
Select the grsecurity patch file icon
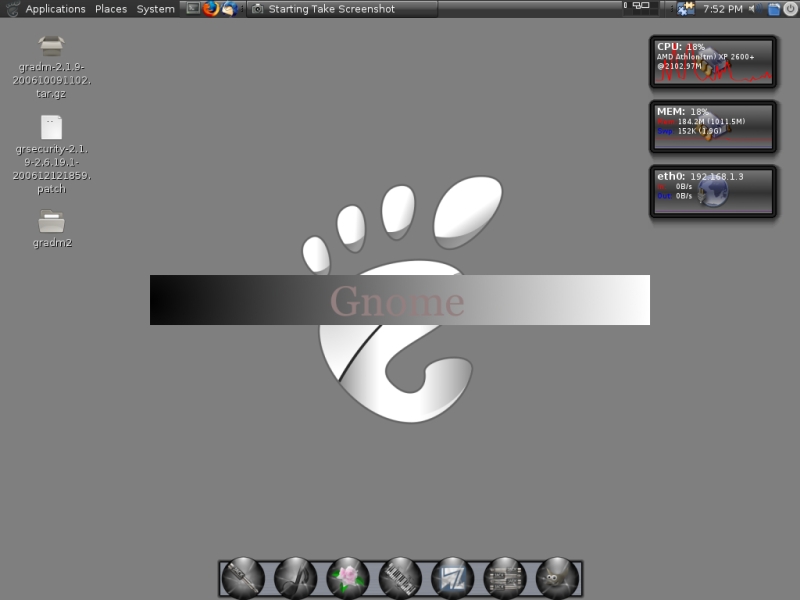click(x=52, y=127)
